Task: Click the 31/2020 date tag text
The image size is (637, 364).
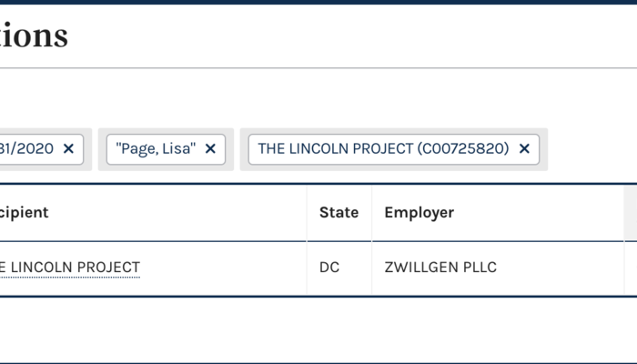Action: (27, 148)
